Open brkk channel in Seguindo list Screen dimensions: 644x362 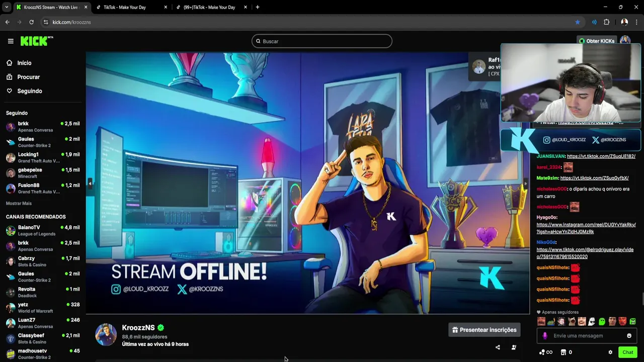click(43, 127)
